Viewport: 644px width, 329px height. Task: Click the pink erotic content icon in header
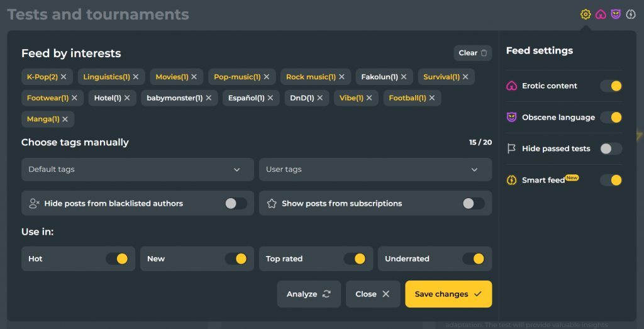coord(601,14)
